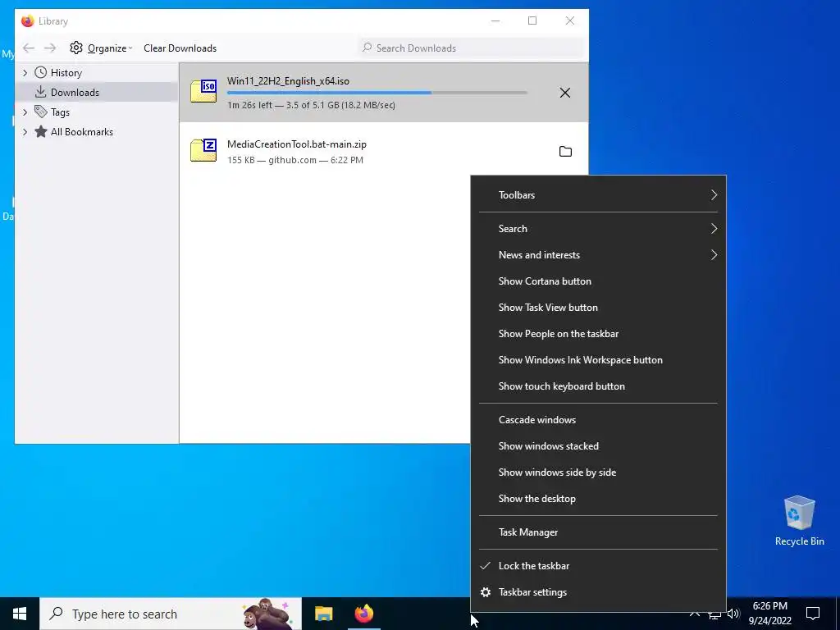This screenshot has height=630, width=840.
Task: Select the Recycle Bin desktop icon
Action: point(799,520)
